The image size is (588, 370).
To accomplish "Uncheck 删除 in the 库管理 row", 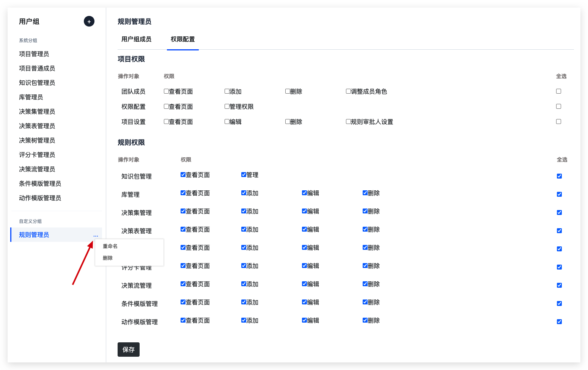I will 365,193.
